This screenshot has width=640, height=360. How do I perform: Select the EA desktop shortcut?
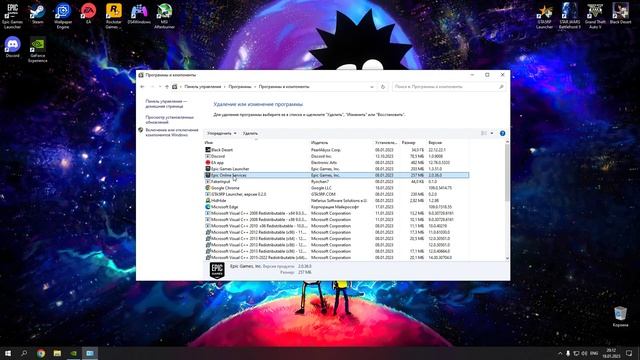pos(88,14)
